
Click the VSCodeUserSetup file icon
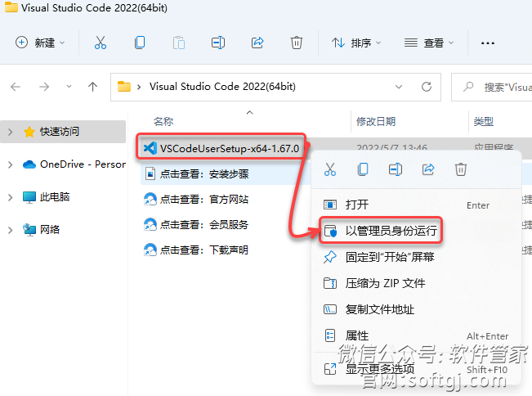pos(150,148)
